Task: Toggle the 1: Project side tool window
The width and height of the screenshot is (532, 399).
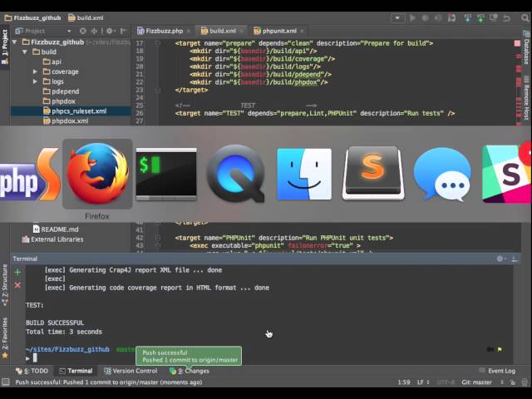Action: (x=5, y=47)
